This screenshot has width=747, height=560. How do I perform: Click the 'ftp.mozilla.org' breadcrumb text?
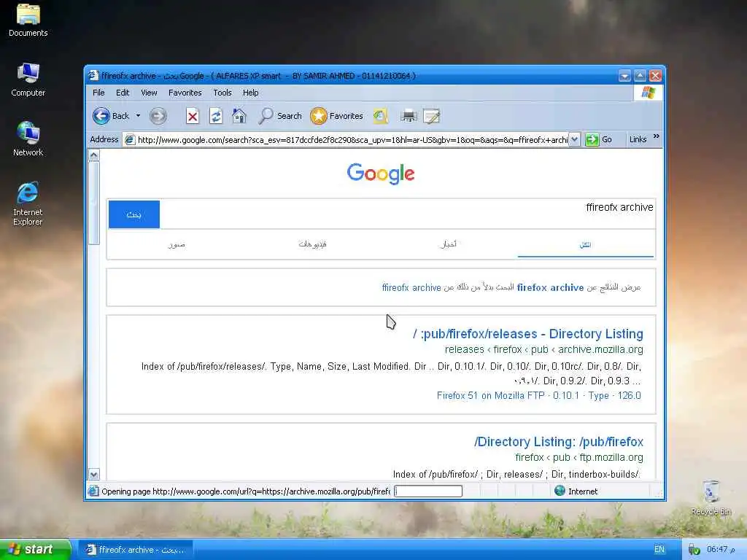611,458
